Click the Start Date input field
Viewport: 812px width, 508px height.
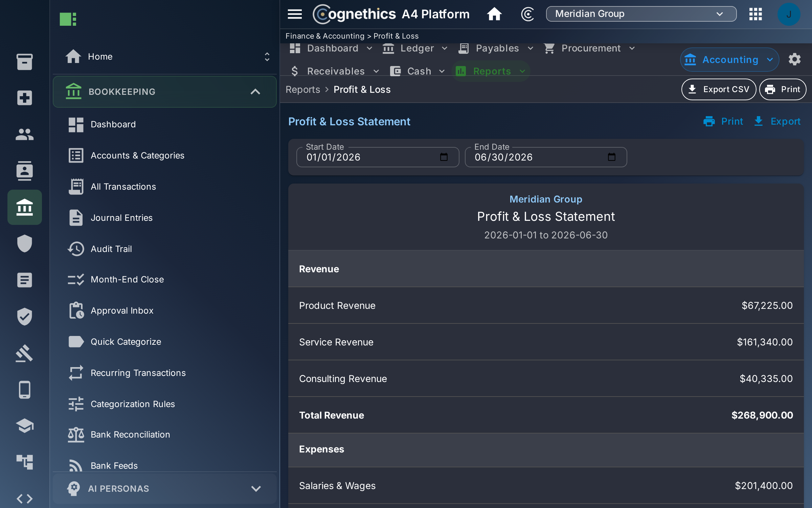pos(378,157)
